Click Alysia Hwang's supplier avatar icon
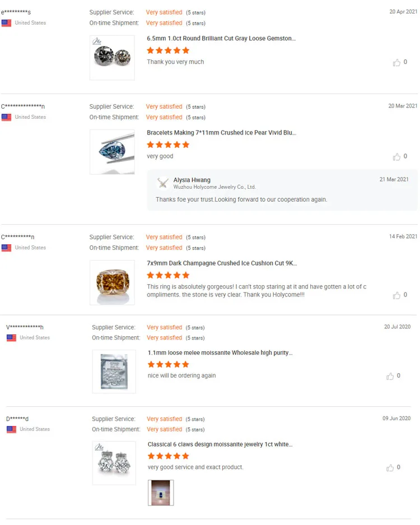 (163, 183)
